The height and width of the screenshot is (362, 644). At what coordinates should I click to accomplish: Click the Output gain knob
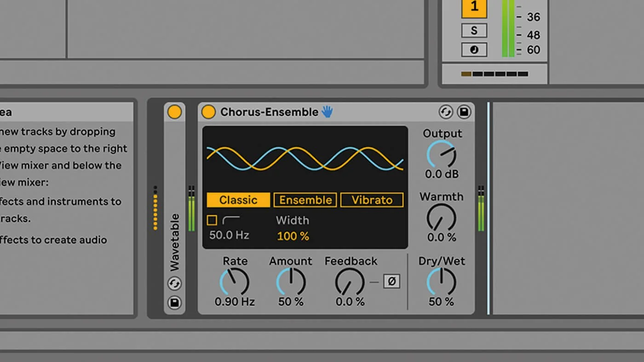coord(441,154)
